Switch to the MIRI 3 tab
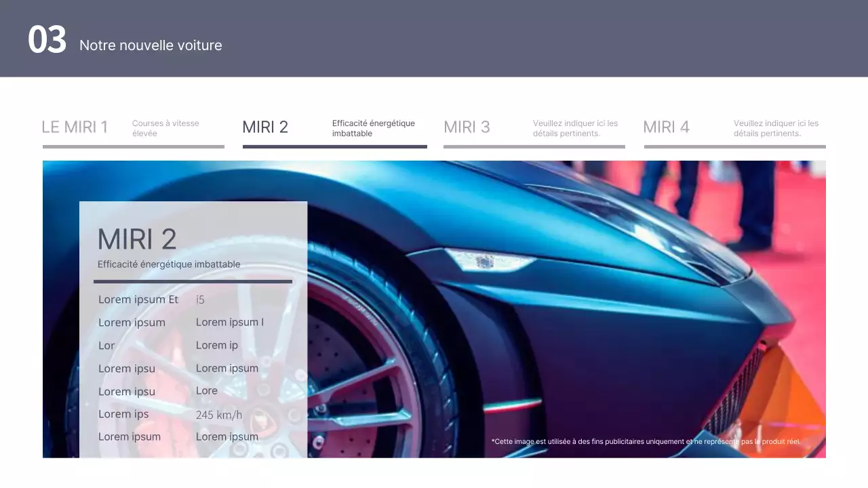This screenshot has width=868, height=488. tap(467, 127)
